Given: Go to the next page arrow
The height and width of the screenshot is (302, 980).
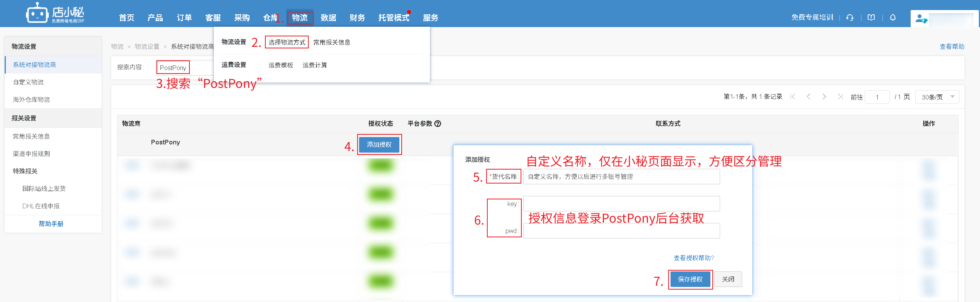Looking at the screenshot, I should point(824,97).
